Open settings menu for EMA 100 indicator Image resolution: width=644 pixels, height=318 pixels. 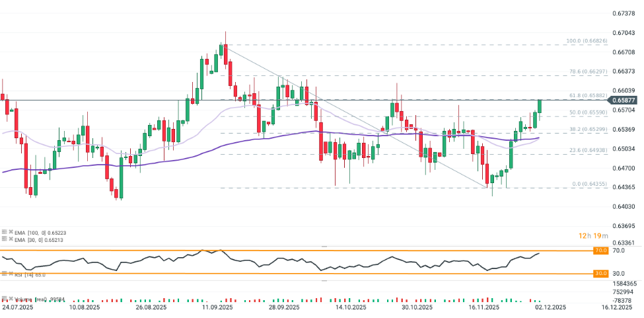4,233
